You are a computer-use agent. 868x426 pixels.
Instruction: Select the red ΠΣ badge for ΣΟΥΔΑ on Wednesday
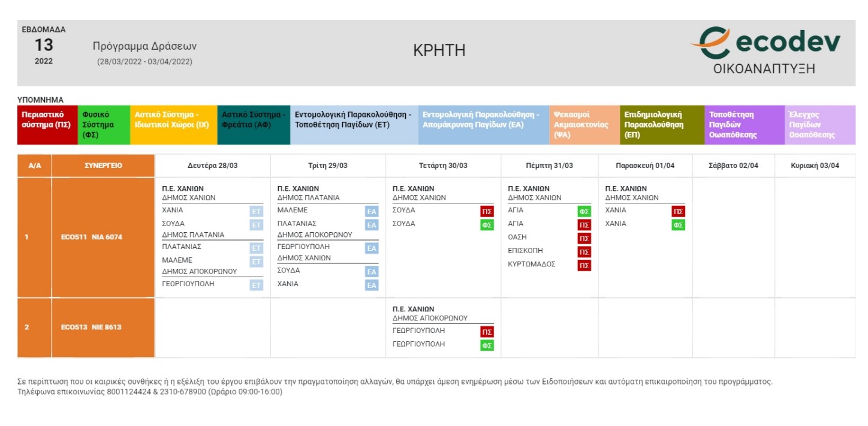point(487,211)
